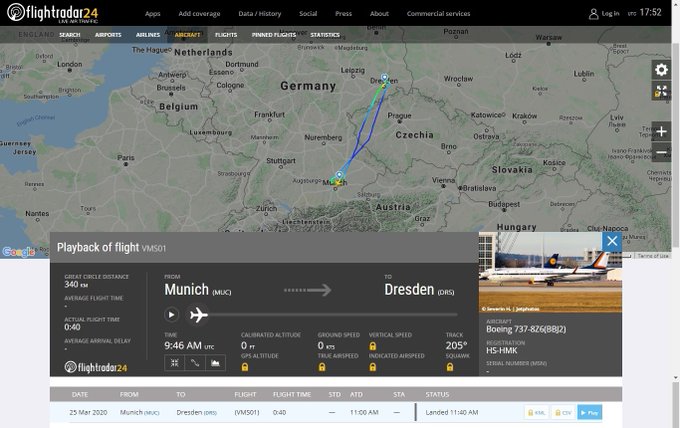Download the CSV file

(563, 412)
